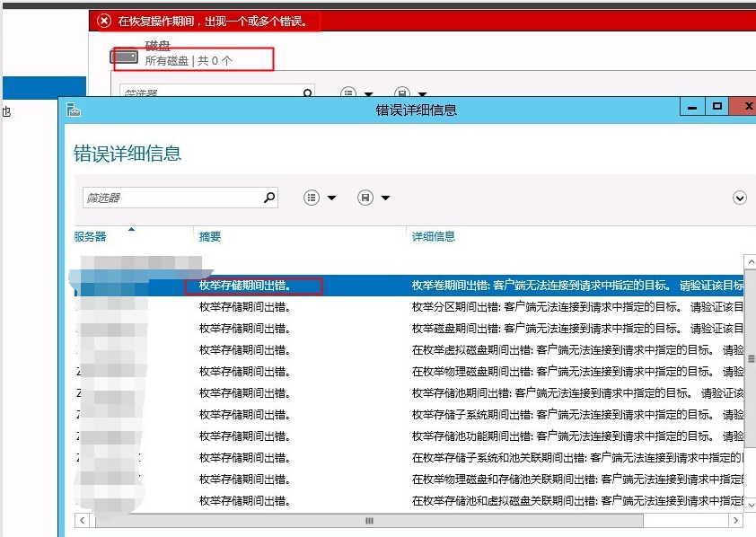Maximize the 错误详细信息 window
The width and height of the screenshot is (756, 537).
[716, 107]
